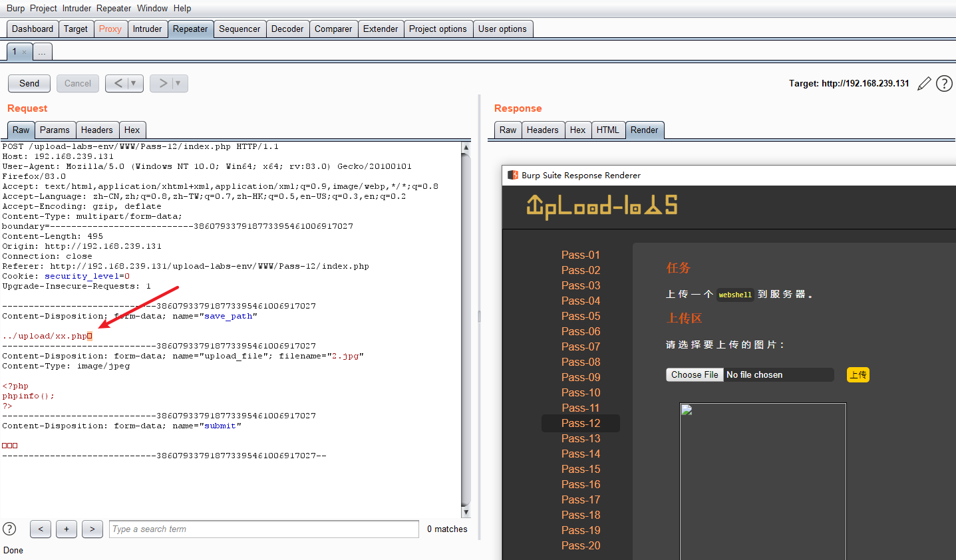Open the Project options tab
This screenshot has height=560, width=956.
pyautogui.click(x=438, y=29)
